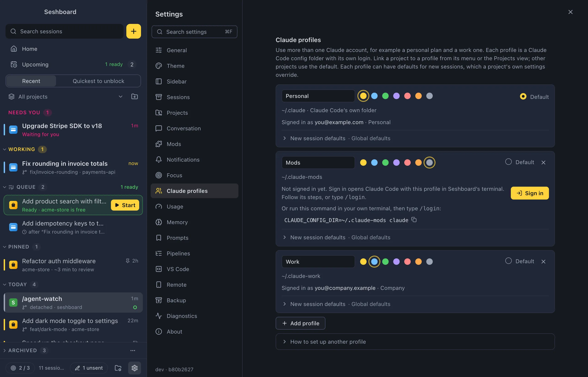This screenshot has width=588, height=377.
Task: Click the agent-watch green S icon
Action: click(x=13, y=302)
